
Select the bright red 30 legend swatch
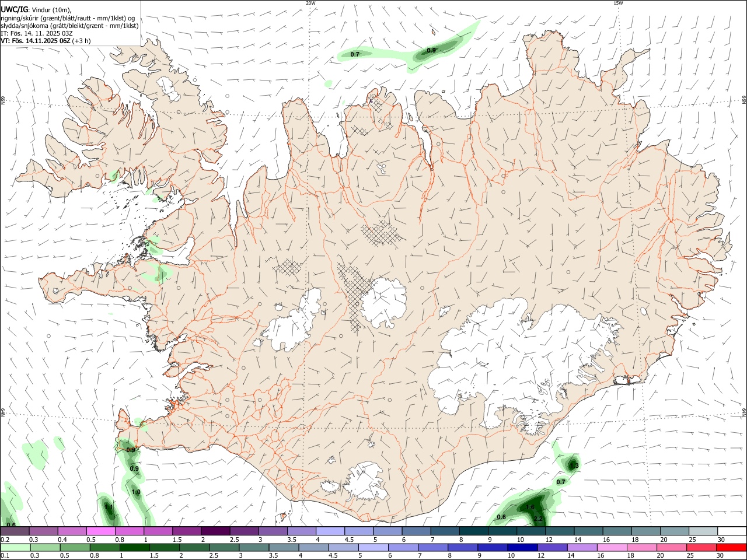point(731,547)
